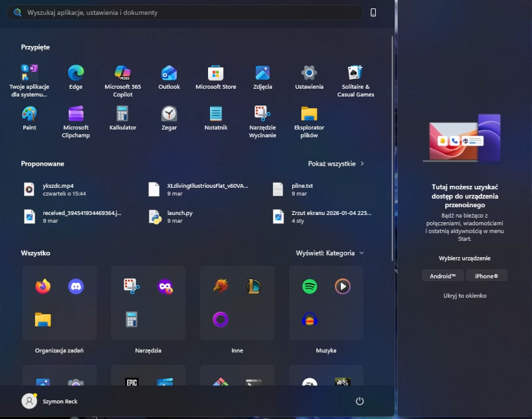The height and width of the screenshot is (419, 532).
Task: Open the Zegar clock app
Action: (169, 118)
